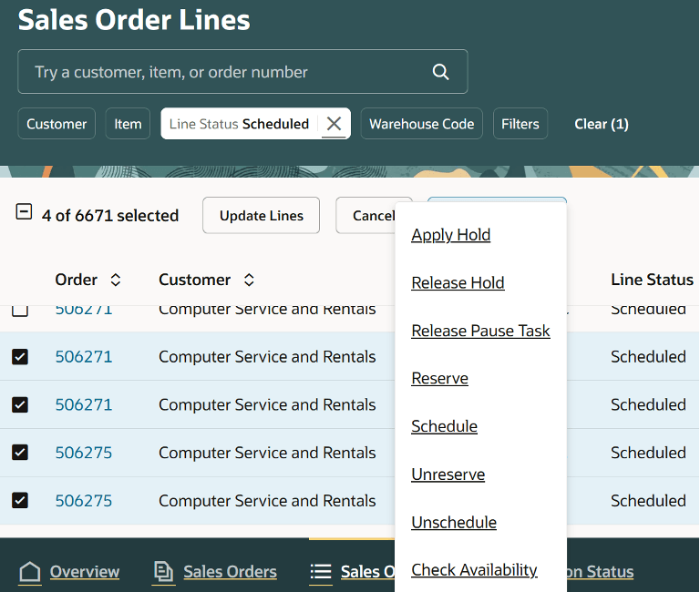Select Unschedule from the actions menu
The height and width of the screenshot is (592, 700).
click(454, 522)
